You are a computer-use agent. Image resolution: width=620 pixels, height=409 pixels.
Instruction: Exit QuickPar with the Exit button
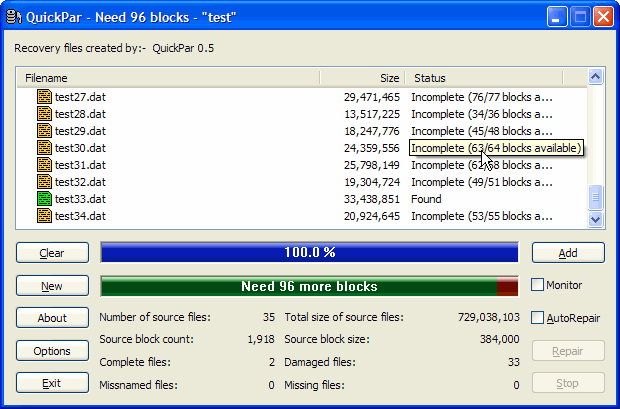click(x=52, y=383)
